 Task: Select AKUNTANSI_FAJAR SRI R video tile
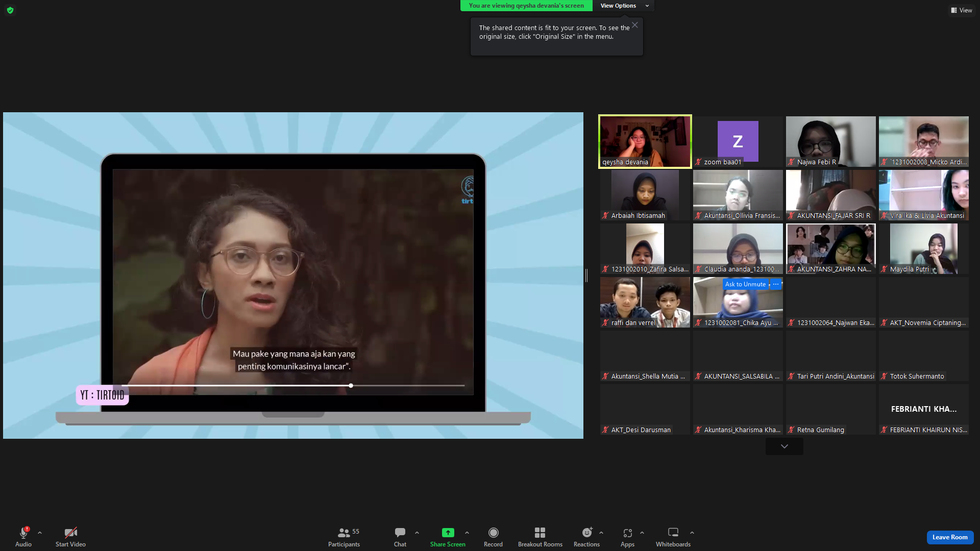coord(831,195)
